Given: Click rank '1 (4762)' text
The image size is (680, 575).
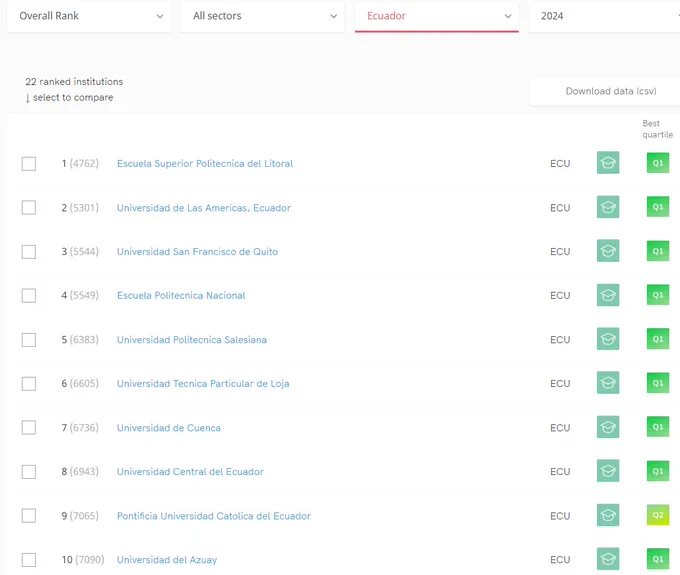Looking at the screenshot, I should (x=80, y=163).
